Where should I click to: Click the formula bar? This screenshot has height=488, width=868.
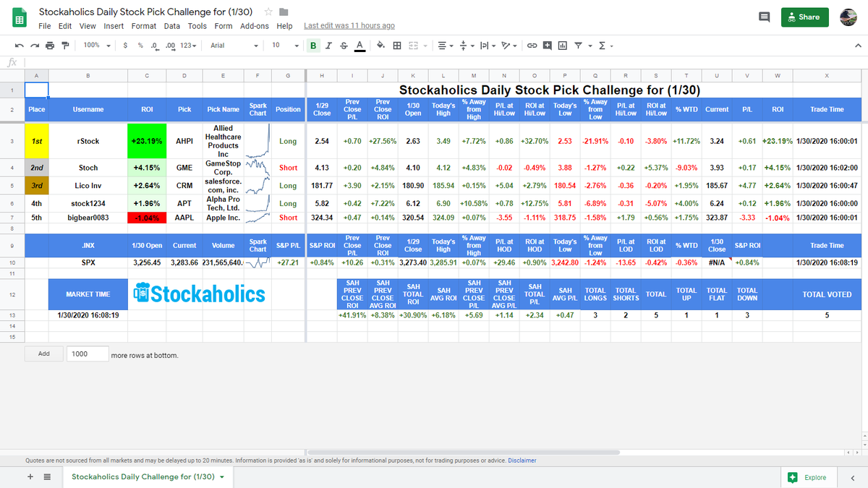coord(445,62)
